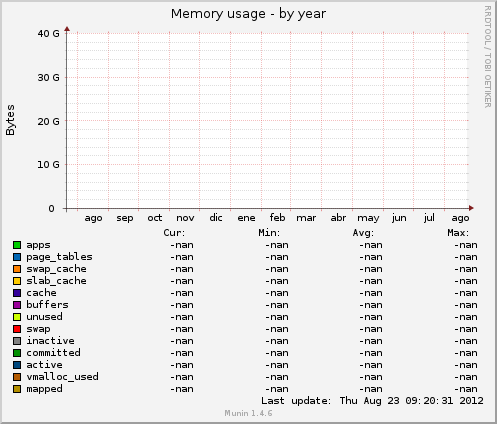Select the 'cache' legend label
The height and width of the screenshot is (424, 497).
coord(41,293)
